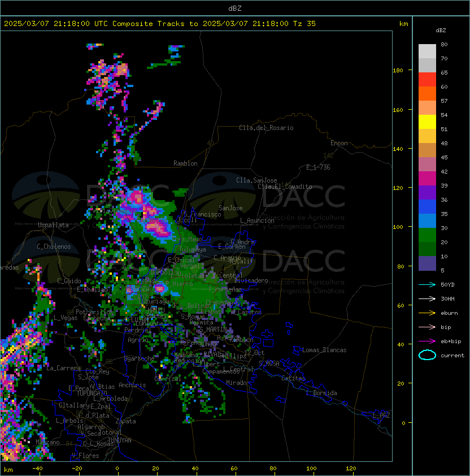This screenshot has width=470, height=476.
Task: Click the Manzano map label
Action: 47,442
